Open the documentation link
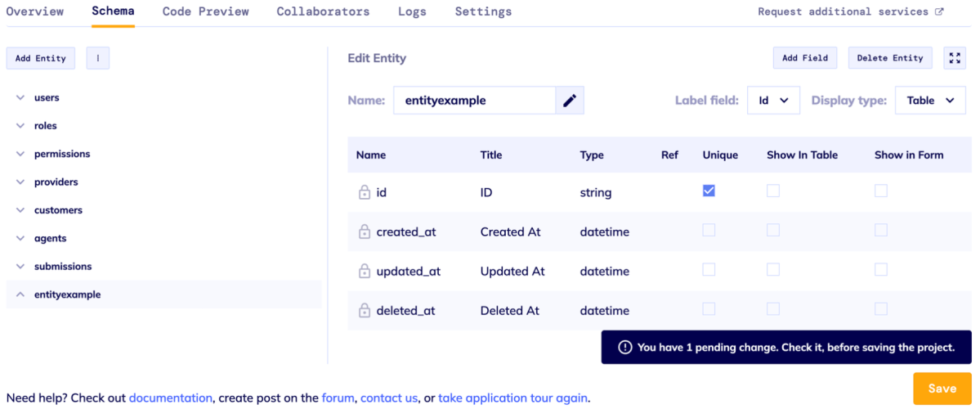The width and height of the screenshot is (980, 409). [171, 398]
